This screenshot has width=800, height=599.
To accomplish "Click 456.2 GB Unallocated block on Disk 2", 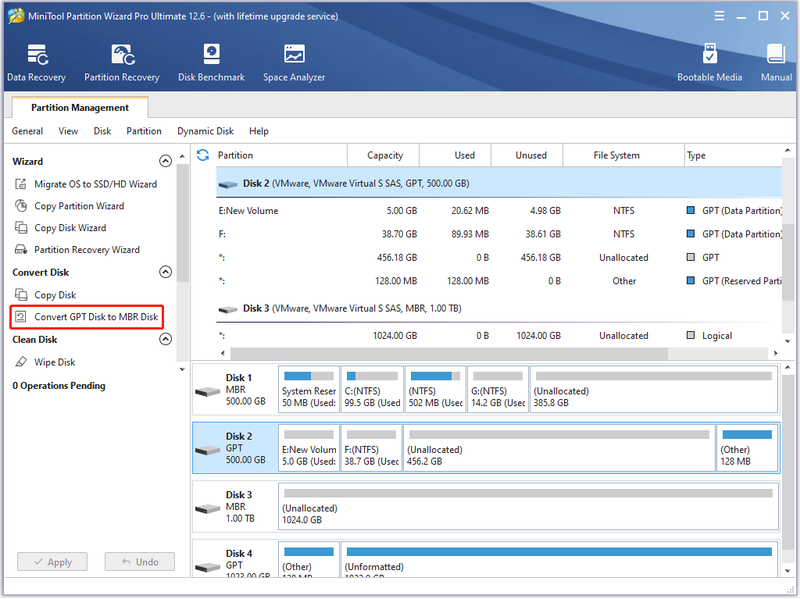I will 559,448.
